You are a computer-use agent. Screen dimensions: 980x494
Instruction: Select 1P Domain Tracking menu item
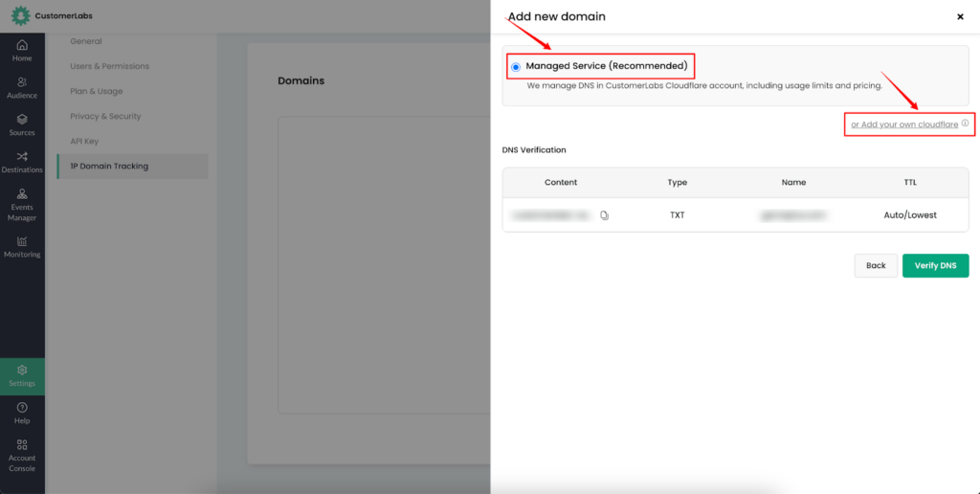pyautogui.click(x=132, y=167)
